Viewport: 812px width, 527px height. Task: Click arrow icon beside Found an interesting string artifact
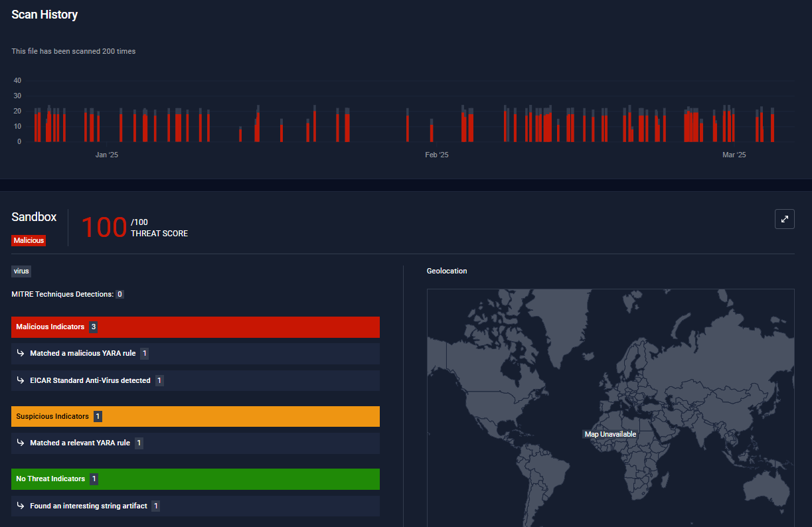[x=21, y=506]
